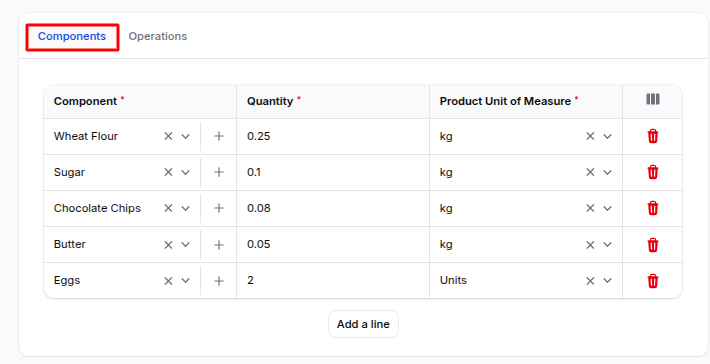Click the plus icon beside Wheat Flour
This screenshot has width=710, height=364.
[x=219, y=136]
